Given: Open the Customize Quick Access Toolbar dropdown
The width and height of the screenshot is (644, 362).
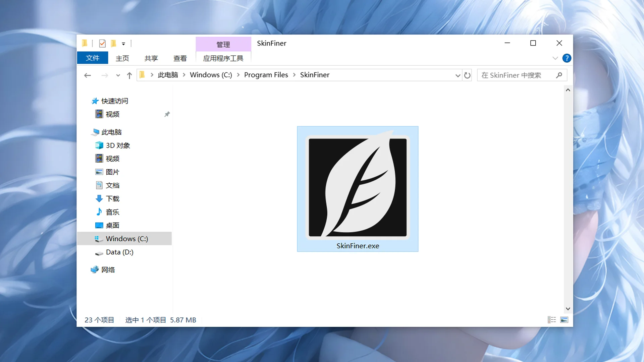Looking at the screenshot, I should (123, 44).
